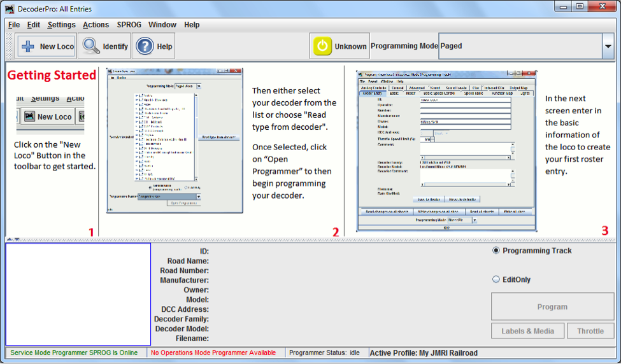Open the Actions menu
Viewport: 621px width, 364px height.
[96, 25]
